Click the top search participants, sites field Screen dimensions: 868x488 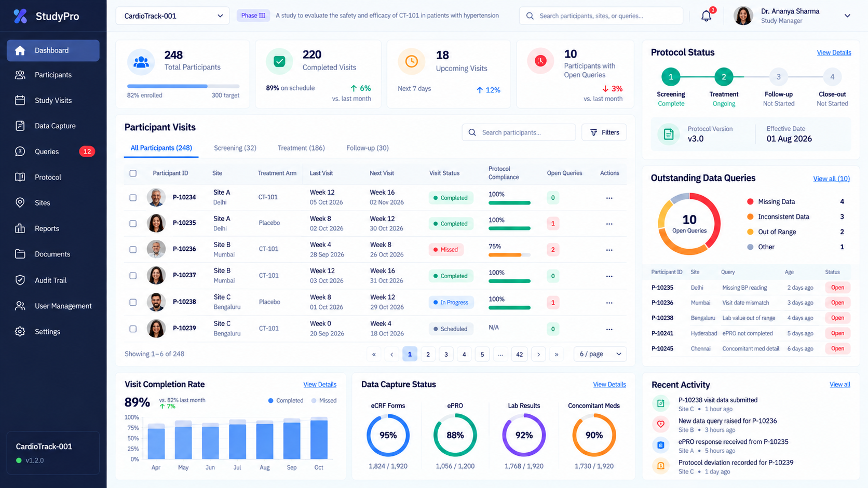click(601, 16)
